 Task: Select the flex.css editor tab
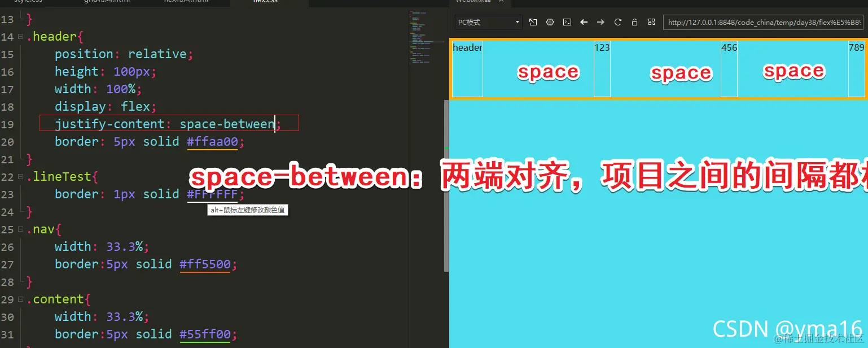point(265,2)
